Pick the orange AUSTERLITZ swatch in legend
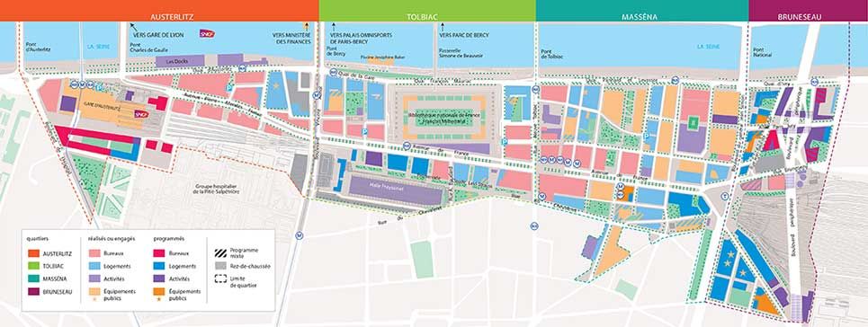Image resolution: width=868 pixels, height=327 pixels. click(x=34, y=253)
